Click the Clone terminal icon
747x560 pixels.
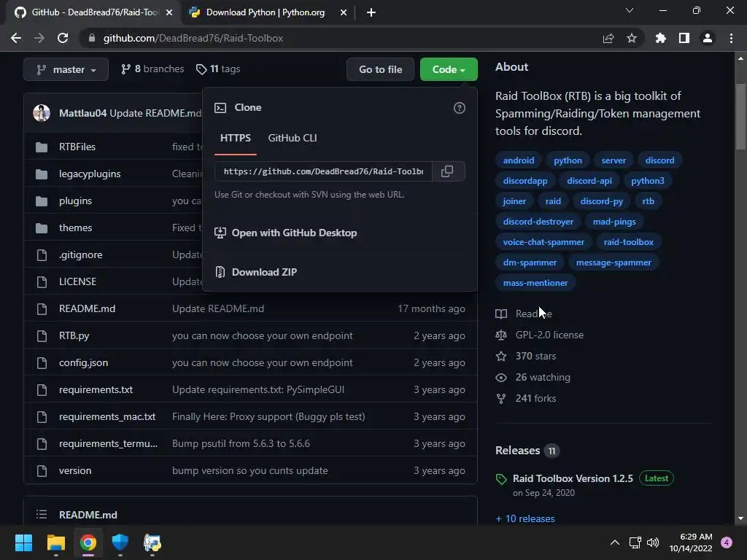coord(220,108)
